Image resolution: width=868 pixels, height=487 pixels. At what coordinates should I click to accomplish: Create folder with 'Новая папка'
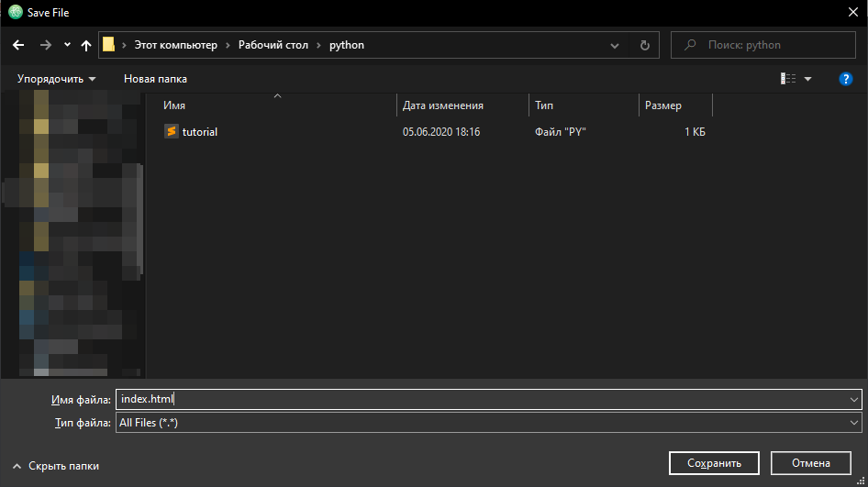click(x=155, y=79)
